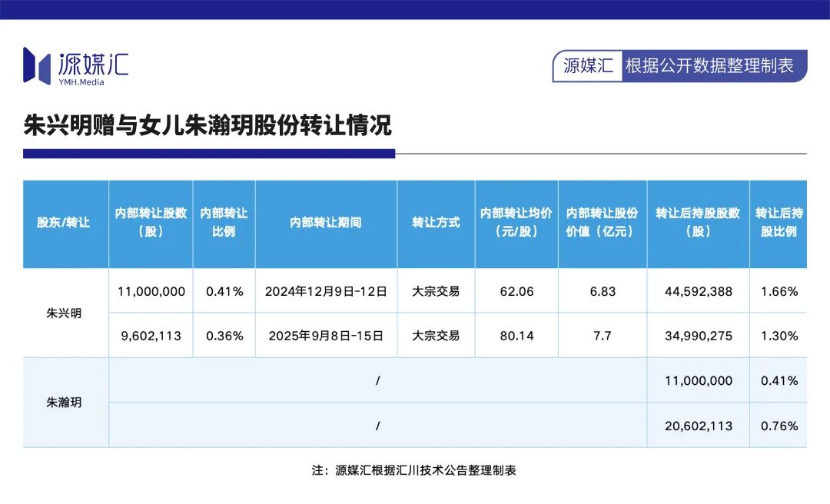Click the holding ratio 0.76%

[x=779, y=426]
